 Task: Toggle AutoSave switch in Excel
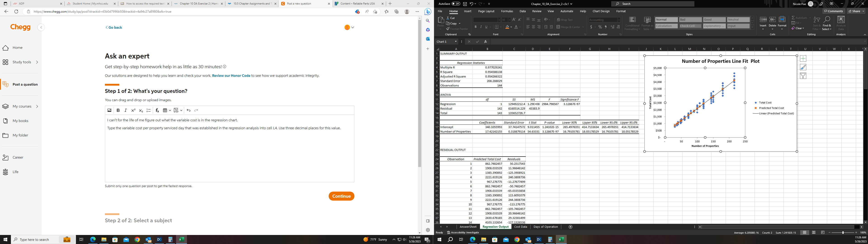point(456,4)
